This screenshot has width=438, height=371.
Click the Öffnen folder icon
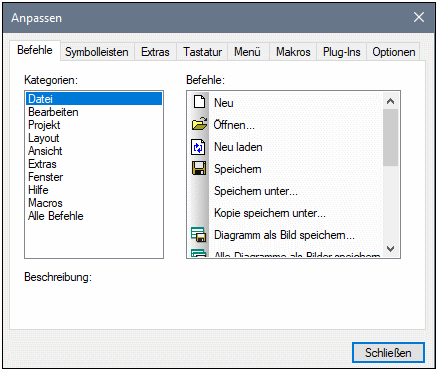[x=199, y=124]
